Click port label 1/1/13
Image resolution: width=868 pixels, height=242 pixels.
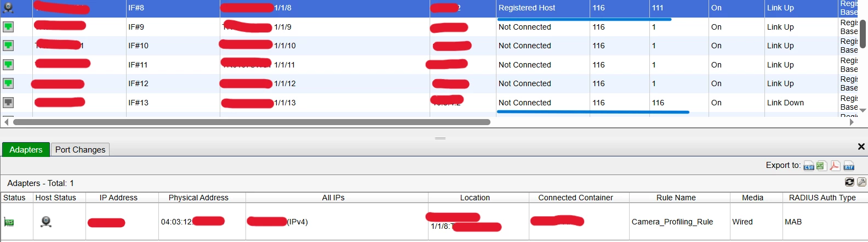pyautogui.click(x=285, y=103)
